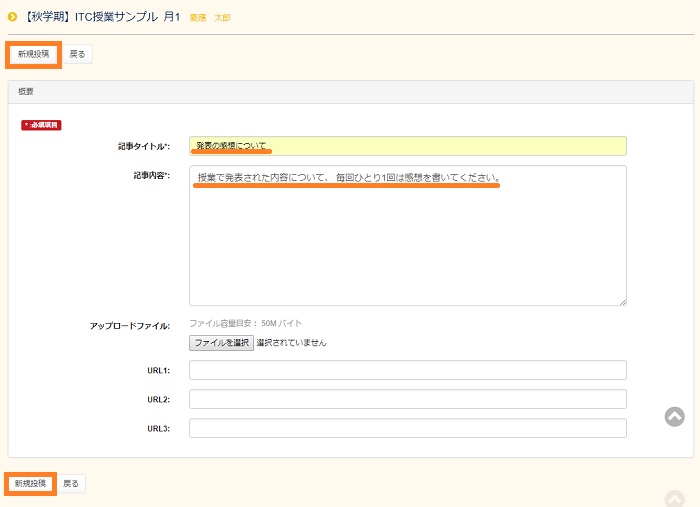The height and width of the screenshot is (507, 700).
Task: Grab the resize handle of 記事内容 textarea
Action: pyautogui.click(x=622, y=300)
